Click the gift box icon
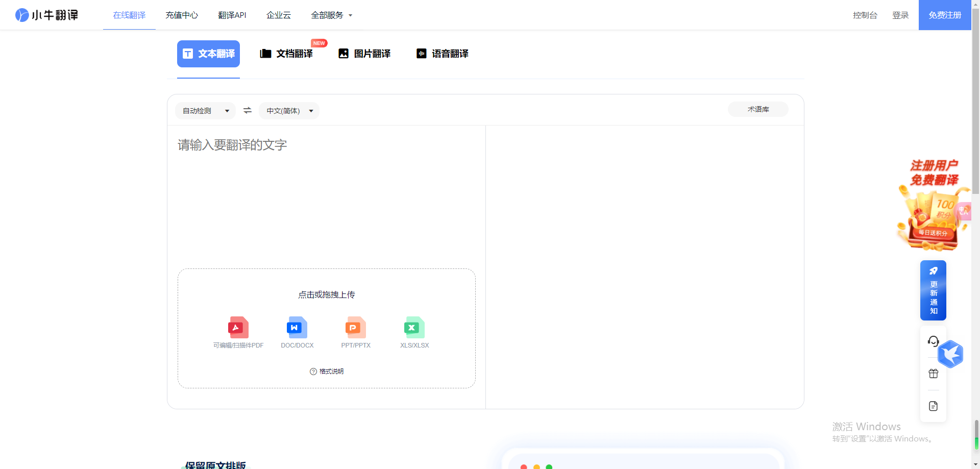The width and height of the screenshot is (980, 469). point(933,374)
